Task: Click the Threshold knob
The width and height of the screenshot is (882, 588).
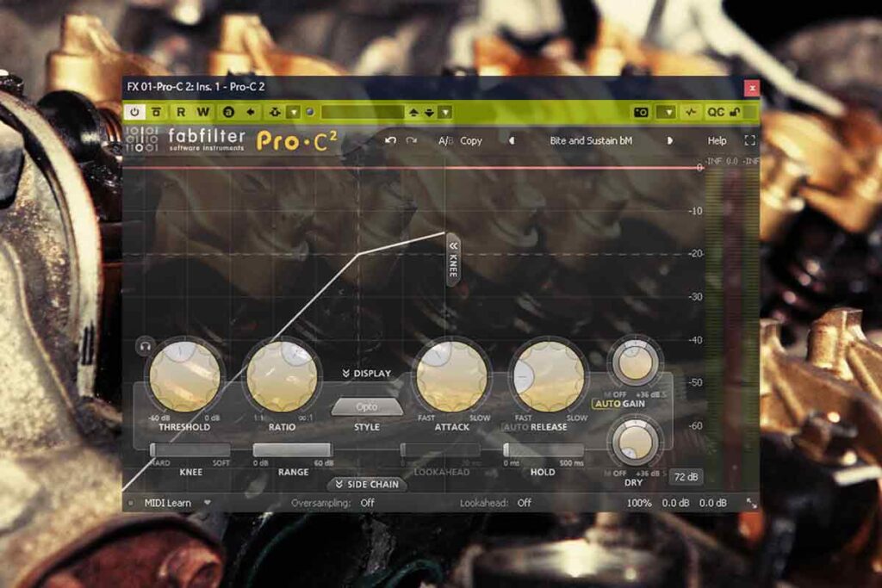Action: point(184,375)
